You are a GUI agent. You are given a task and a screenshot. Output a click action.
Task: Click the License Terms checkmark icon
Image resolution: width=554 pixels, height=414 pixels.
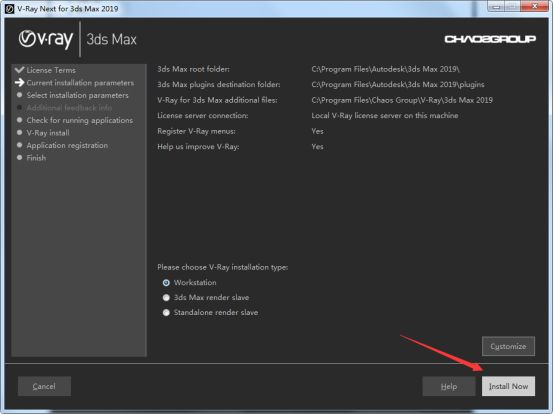coord(19,70)
